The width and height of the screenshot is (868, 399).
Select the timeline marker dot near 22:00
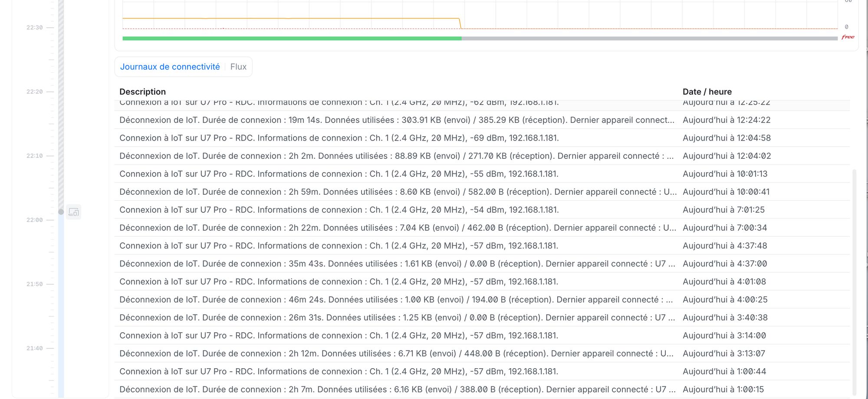pos(61,212)
